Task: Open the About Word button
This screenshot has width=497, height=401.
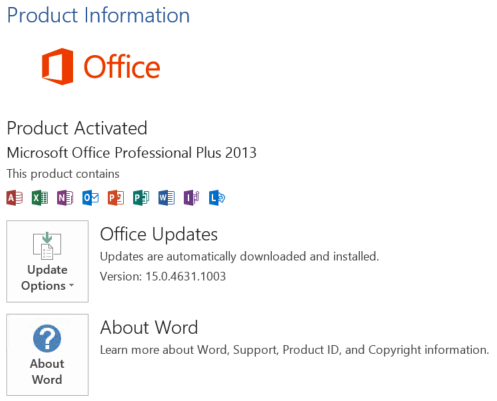Action: pyautogui.click(x=47, y=355)
